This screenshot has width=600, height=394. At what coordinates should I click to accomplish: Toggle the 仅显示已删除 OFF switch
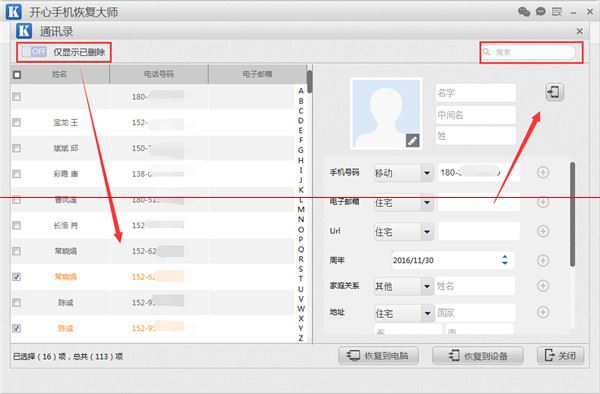(x=34, y=52)
